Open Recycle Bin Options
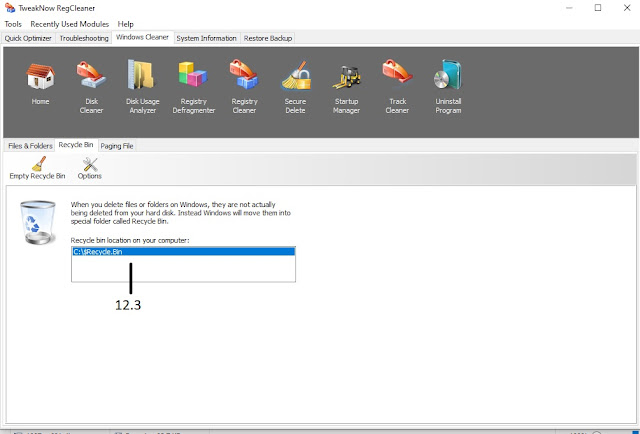Viewport: 640px width, 434px height. (x=90, y=168)
